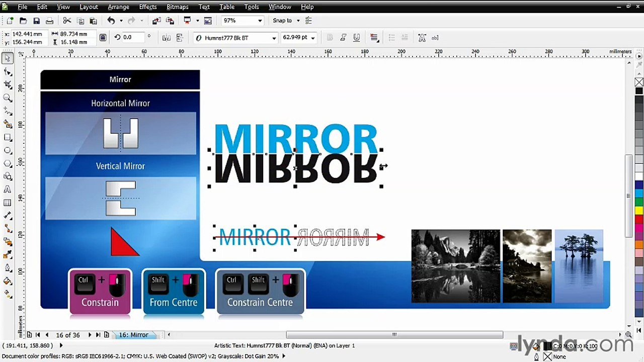644x362 pixels.
Task: Select the Table tool in toolbox
Action: [8, 203]
